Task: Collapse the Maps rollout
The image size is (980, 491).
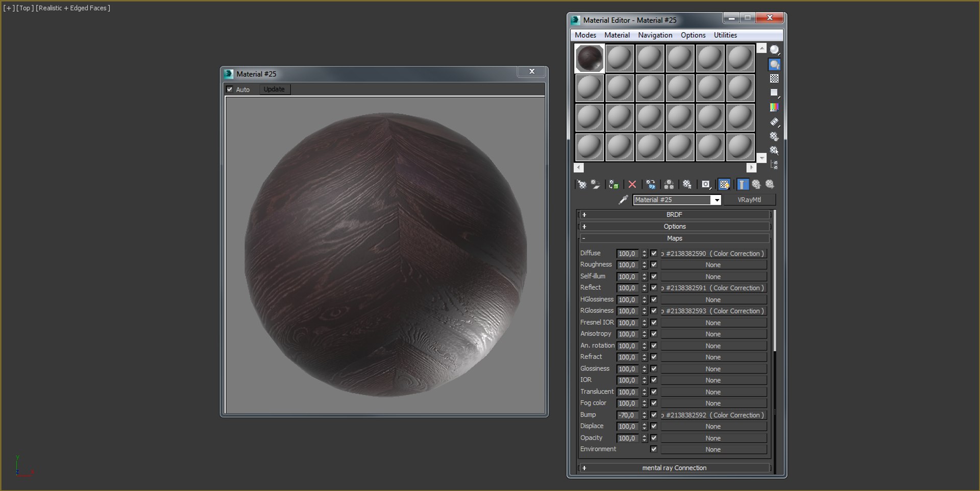Action: pos(674,238)
